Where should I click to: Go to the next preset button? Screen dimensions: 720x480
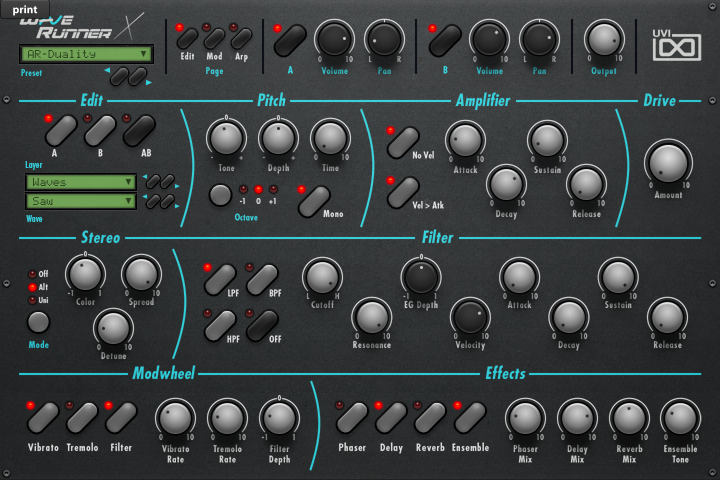(138, 76)
